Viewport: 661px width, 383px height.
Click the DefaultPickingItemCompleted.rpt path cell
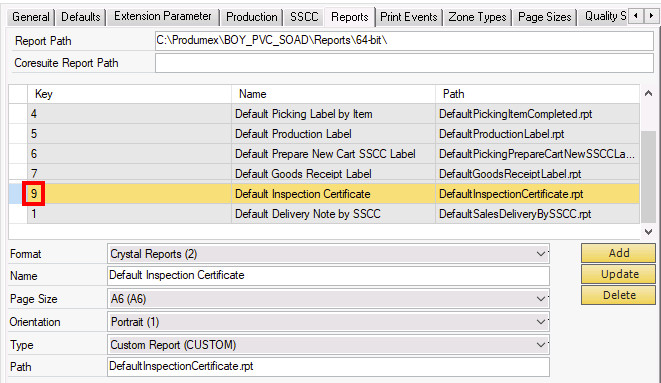pyautogui.click(x=537, y=114)
